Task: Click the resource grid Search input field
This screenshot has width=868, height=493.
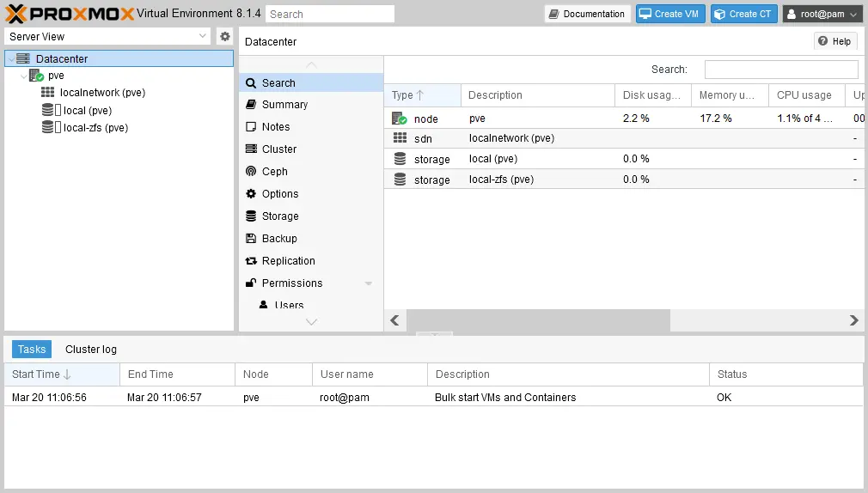Action: 781,70
